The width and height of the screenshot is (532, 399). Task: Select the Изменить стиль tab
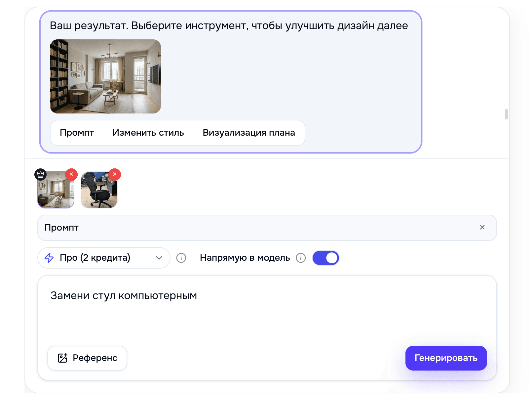(148, 133)
